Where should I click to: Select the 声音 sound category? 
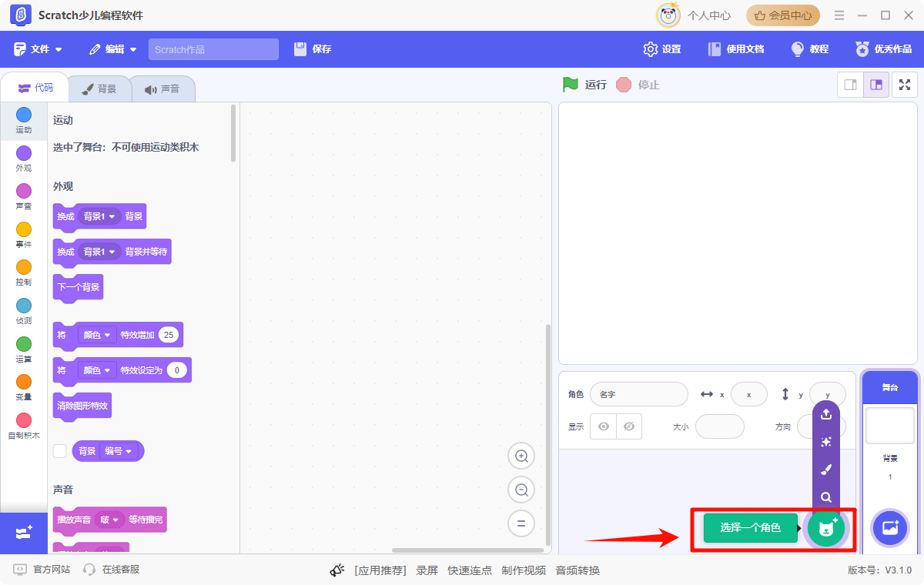coord(24,197)
